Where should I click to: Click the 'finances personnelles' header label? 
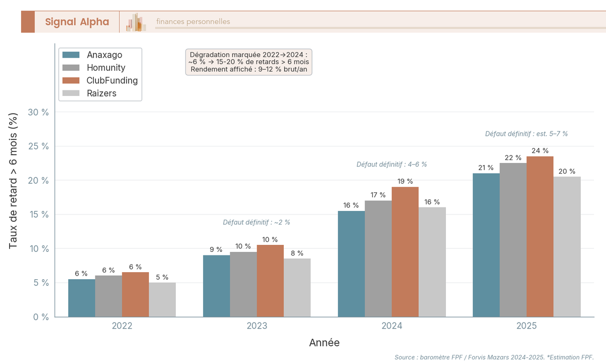193,21
